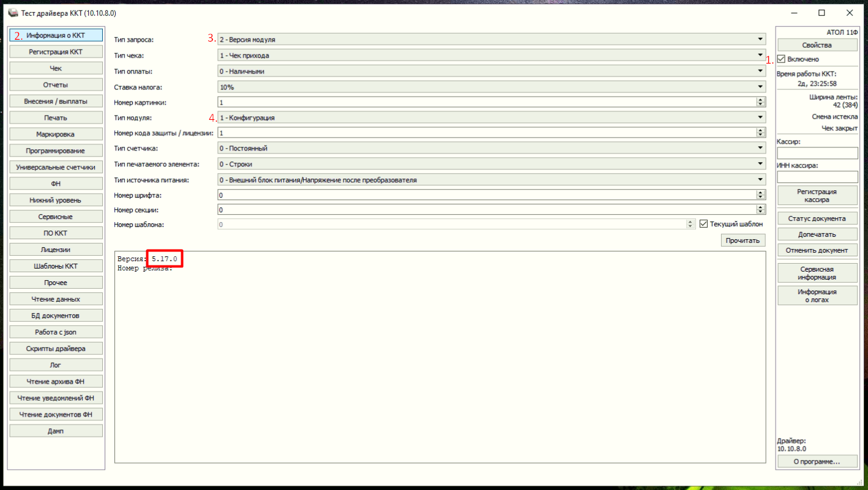This screenshot has height=490, width=868.
Task: Open the Тип чека dropdown
Action: (491, 56)
